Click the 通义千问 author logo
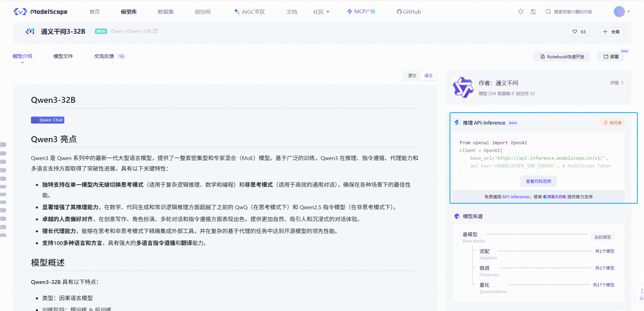Image resolution: width=644 pixels, height=311 pixels. (463, 87)
